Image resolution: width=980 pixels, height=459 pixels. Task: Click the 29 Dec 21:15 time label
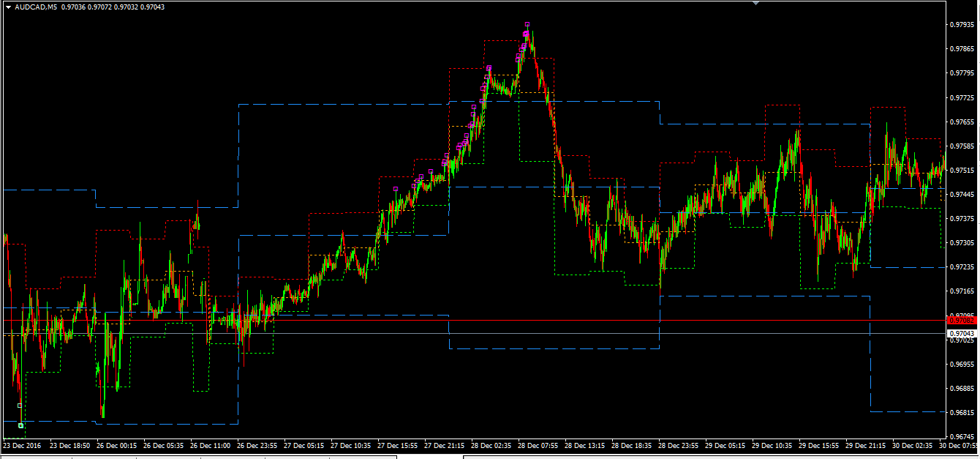coord(865,445)
